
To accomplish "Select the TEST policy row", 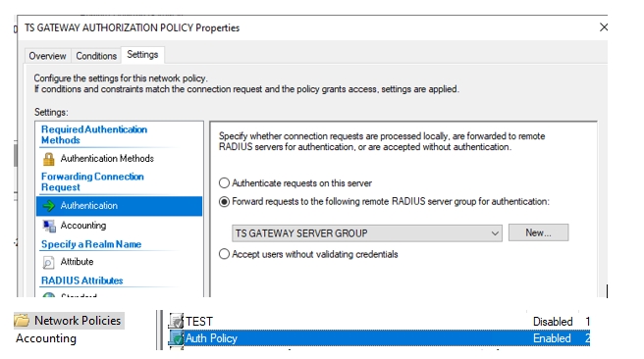I will [x=379, y=322].
